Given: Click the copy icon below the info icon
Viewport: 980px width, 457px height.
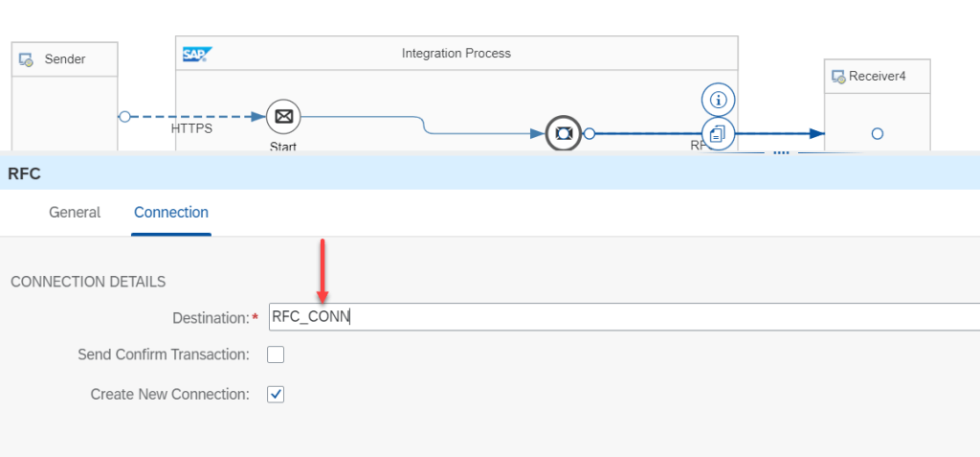Looking at the screenshot, I should coord(718,134).
